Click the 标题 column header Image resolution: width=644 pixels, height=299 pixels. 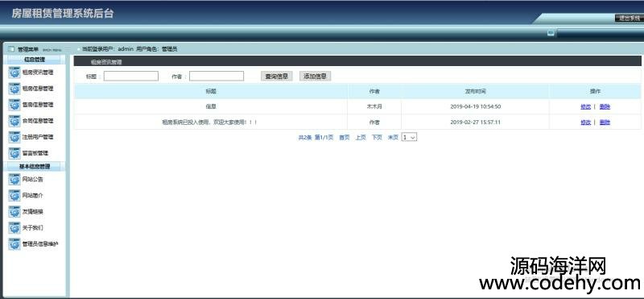211,91
